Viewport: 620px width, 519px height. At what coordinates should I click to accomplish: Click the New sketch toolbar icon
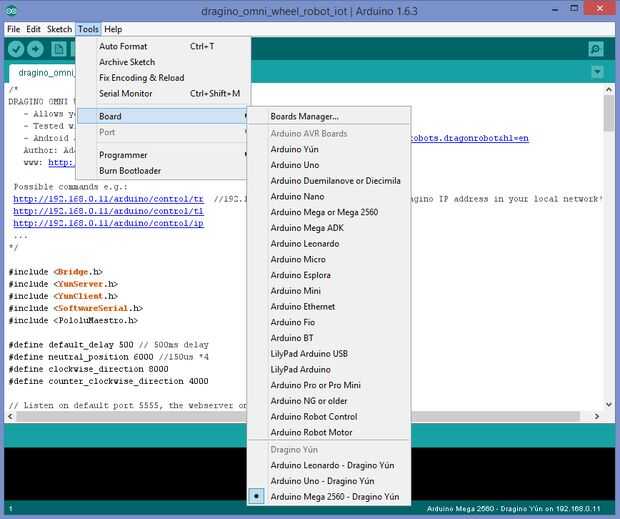click(59, 49)
